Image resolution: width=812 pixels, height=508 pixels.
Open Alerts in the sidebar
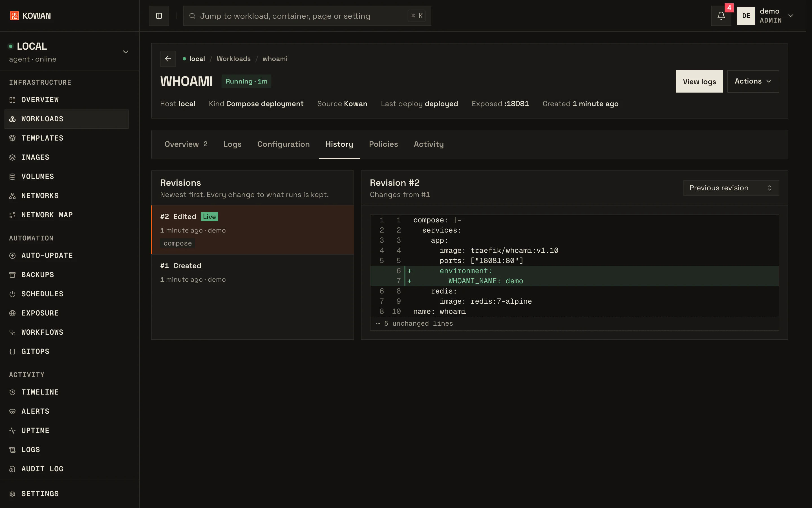tap(67, 411)
